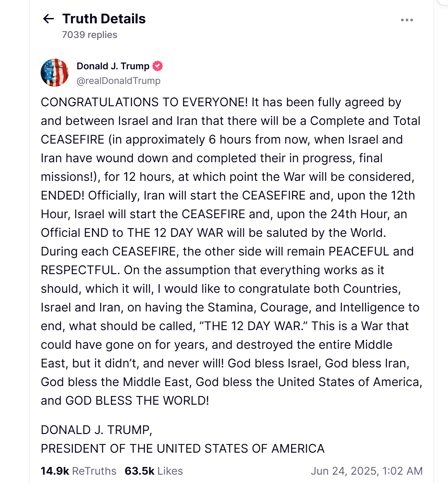Image resolution: width=448 pixels, height=483 pixels.
Task: Click the Donald J. Trump display name
Action: [113, 66]
